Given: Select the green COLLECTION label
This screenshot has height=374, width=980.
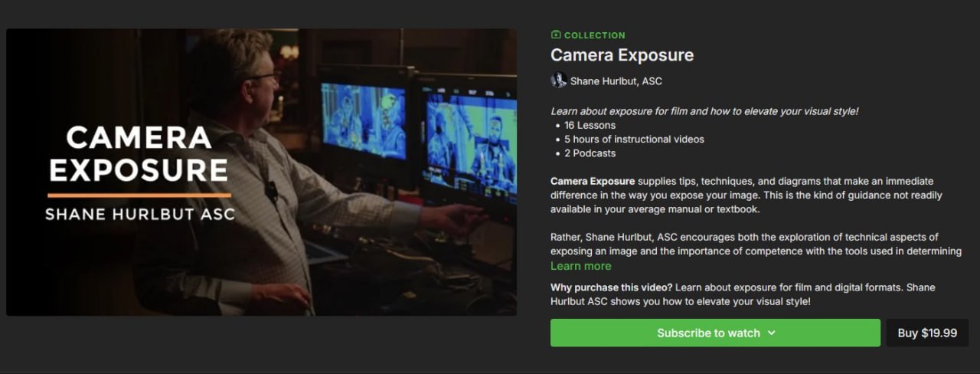Looking at the screenshot, I should click(x=594, y=35).
